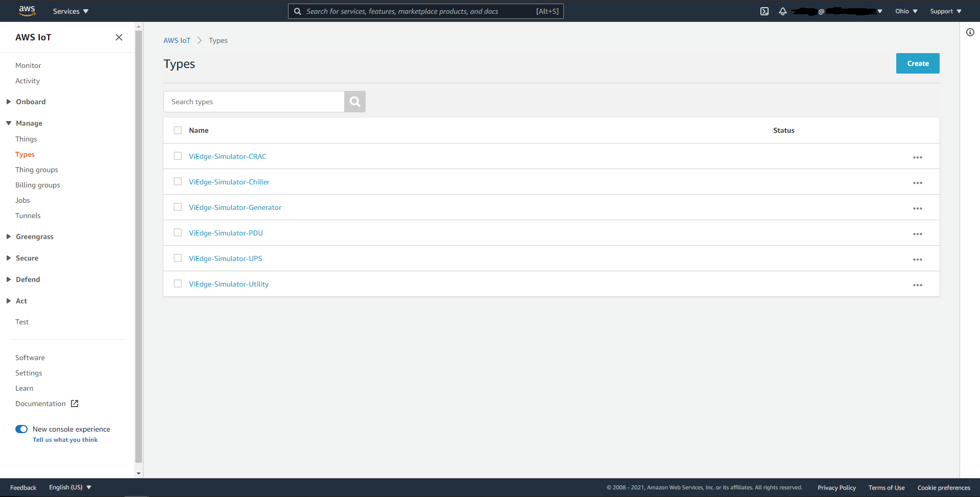980x497 pixels.
Task: Open the ViEdge-Simulator-CRAC type link
Action: point(228,156)
